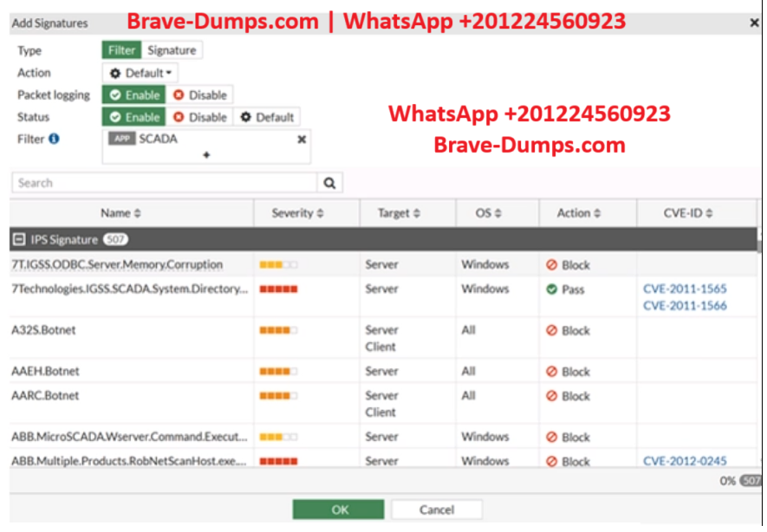This screenshot has height=532, width=767.
Task: Disable Packet logging
Action: pos(199,95)
